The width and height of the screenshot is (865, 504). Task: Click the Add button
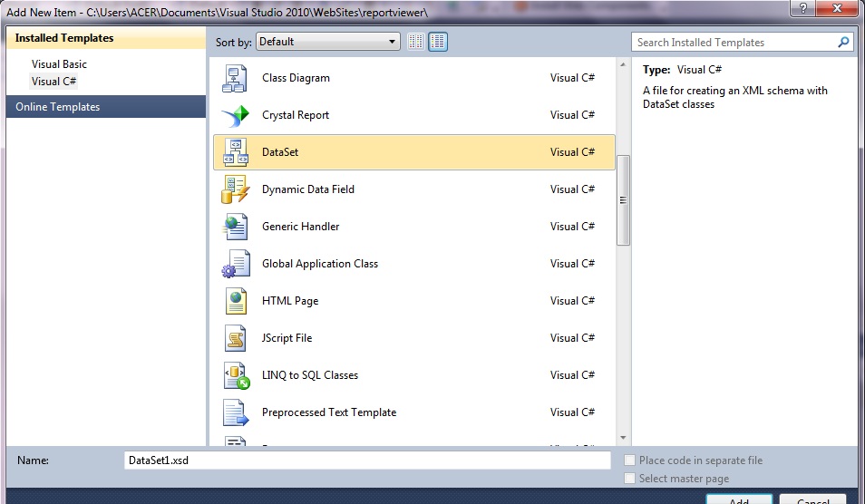coord(739,499)
